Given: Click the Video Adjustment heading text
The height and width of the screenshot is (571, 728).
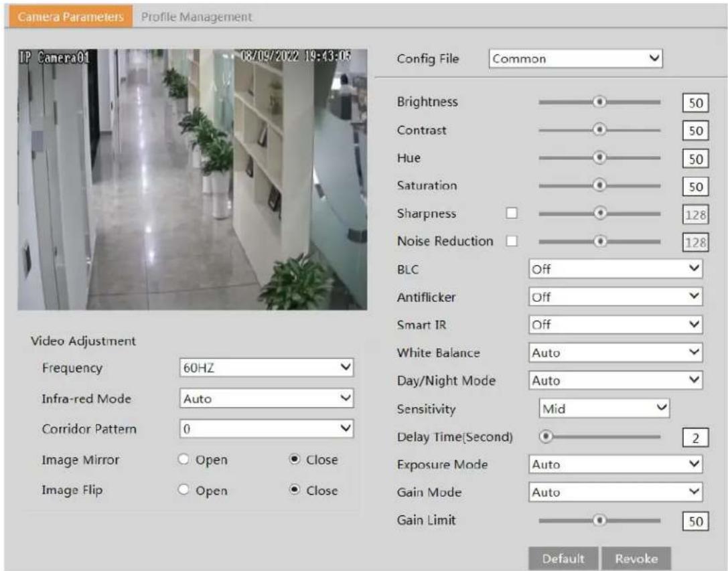Looking at the screenshot, I should coord(83,341).
